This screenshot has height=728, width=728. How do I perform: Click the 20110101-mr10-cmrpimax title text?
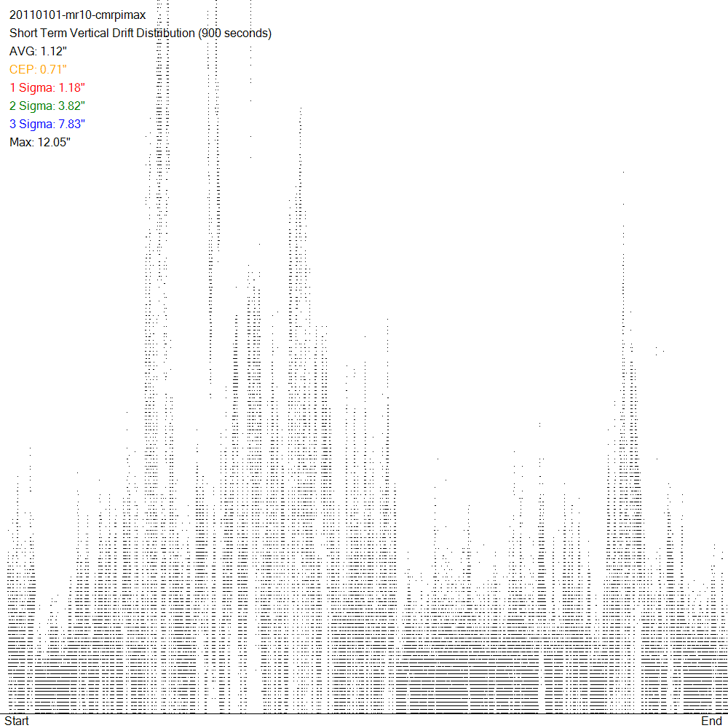tap(77, 15)
